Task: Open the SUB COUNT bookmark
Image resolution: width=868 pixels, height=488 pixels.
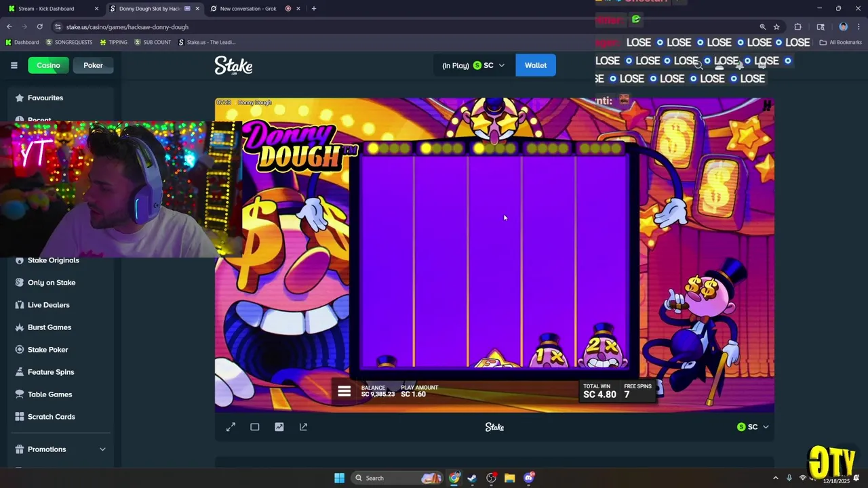Action: click(x=153, y=42)
